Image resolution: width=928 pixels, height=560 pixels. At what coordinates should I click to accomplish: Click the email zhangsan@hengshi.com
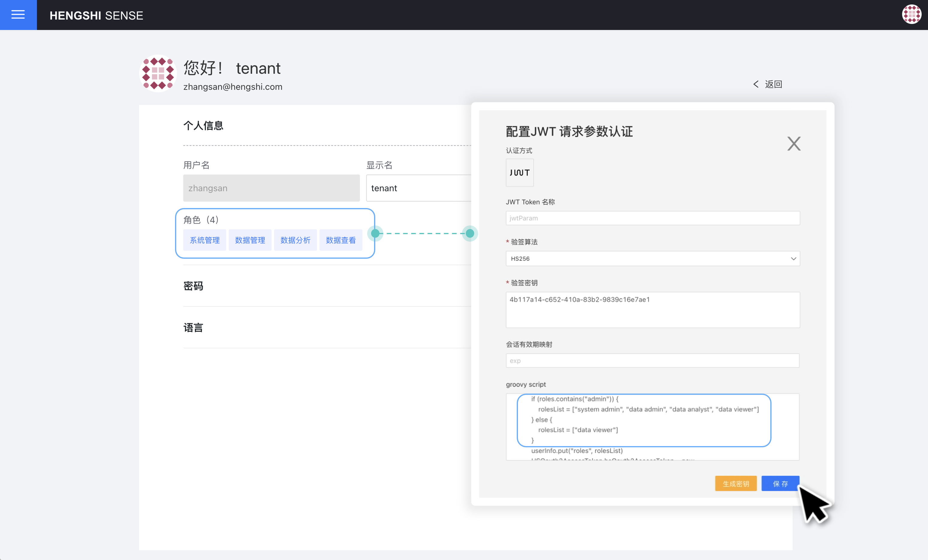point(233,87)
